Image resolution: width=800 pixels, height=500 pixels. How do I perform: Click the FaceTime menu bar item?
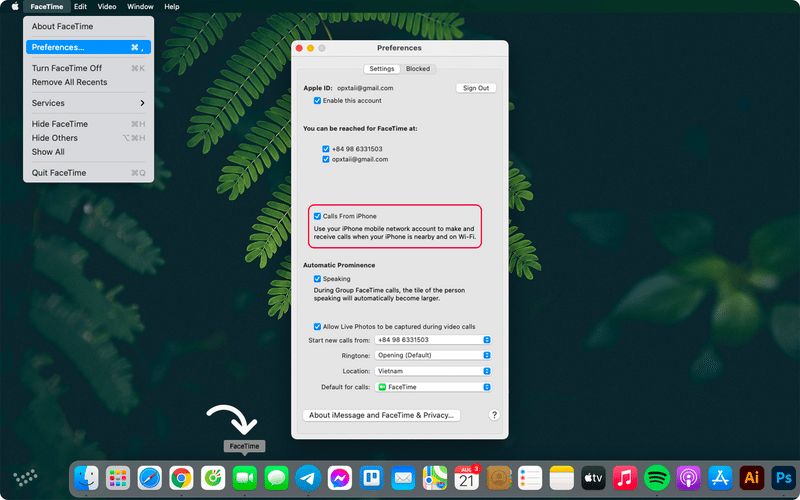[x=47, y=7]
